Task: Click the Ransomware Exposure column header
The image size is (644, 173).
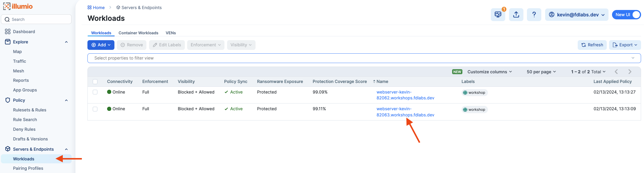Action: [280, 82]
